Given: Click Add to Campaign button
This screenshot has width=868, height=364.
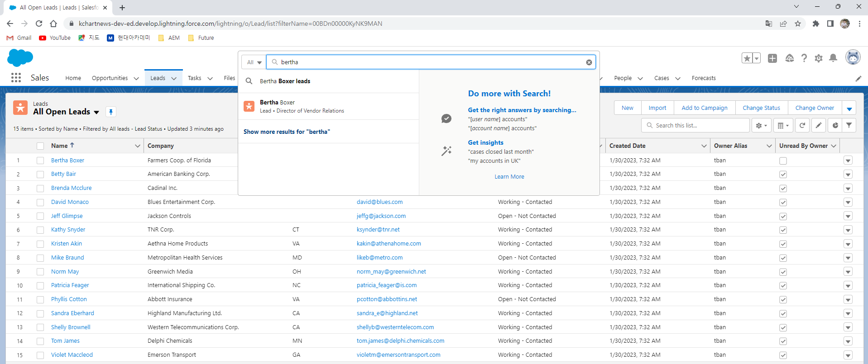Looking at the screenshot, I should [705, 108].
